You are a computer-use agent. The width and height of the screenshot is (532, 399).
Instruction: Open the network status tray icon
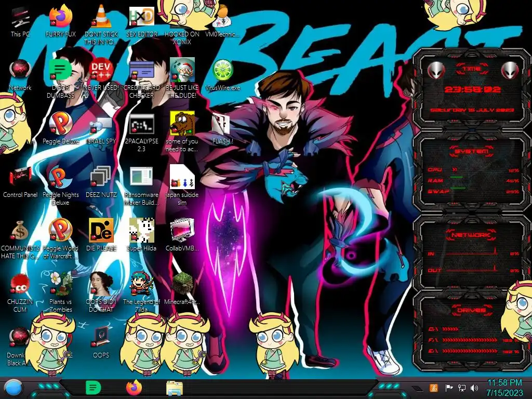[x=462, y=388]
